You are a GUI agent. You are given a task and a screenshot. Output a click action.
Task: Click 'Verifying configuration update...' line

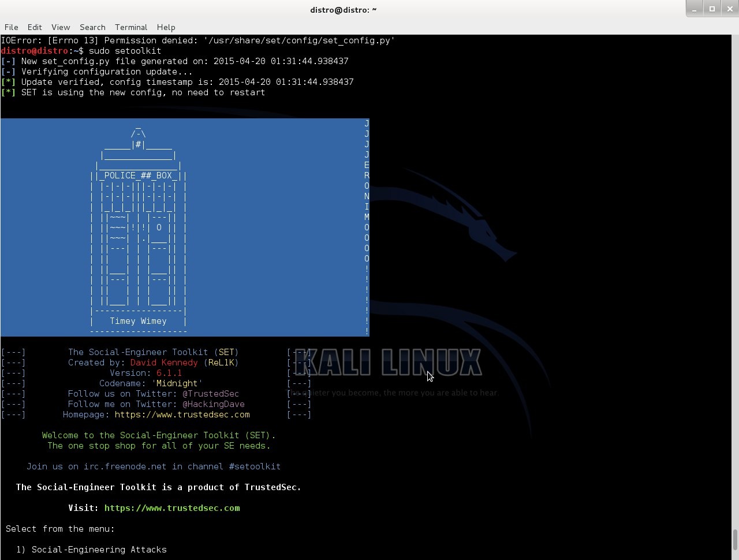[97, 72]
